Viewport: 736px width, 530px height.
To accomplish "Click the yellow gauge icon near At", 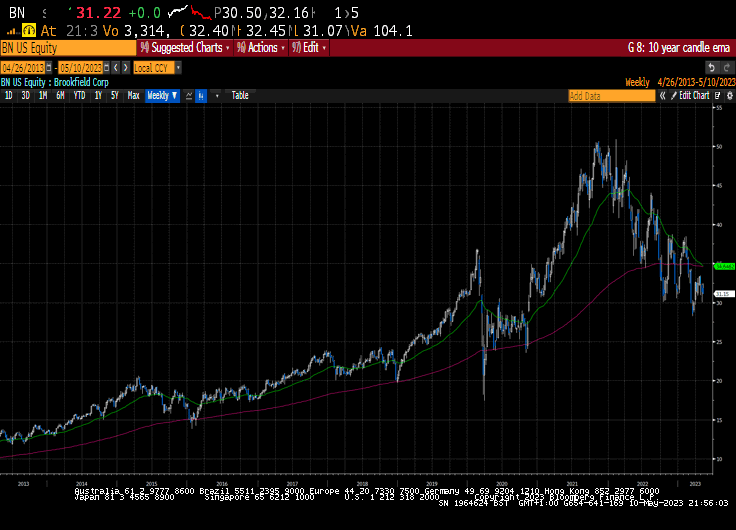I will pyautogui.click(x=29, y=31).
